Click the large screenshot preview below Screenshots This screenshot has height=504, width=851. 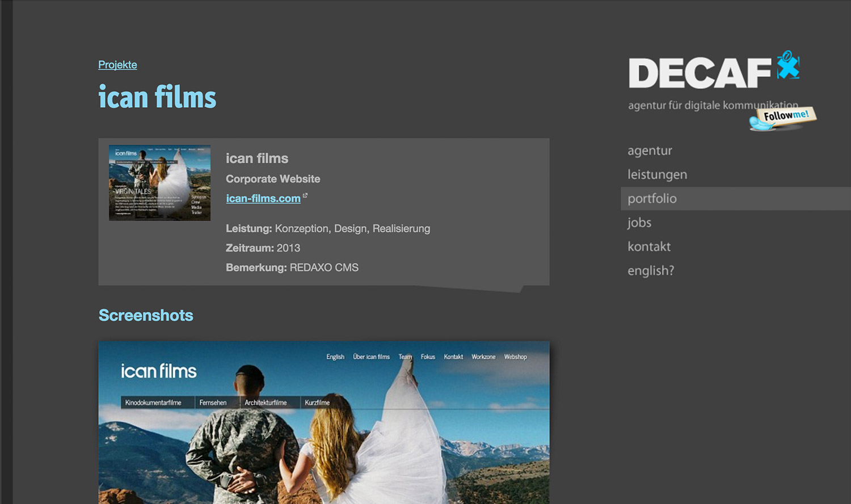(x=323, y=422)
